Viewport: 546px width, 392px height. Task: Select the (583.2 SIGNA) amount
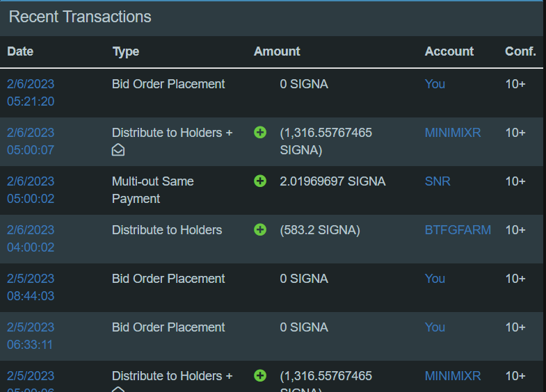click(x=320, y=230)
